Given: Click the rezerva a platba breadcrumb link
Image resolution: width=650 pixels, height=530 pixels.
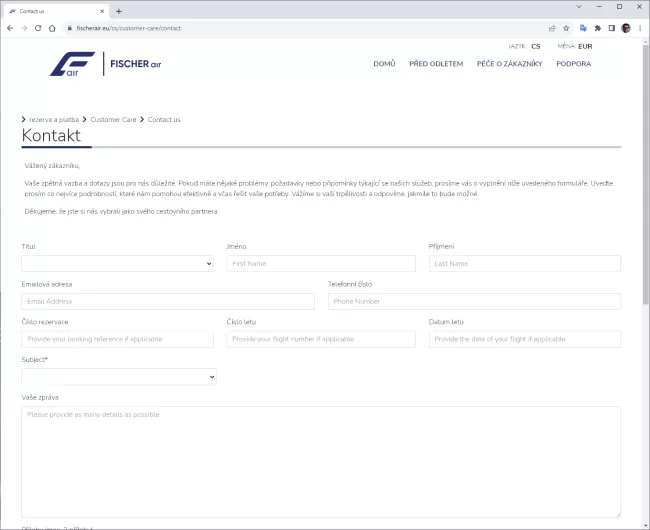Looking at the screenshot, I should click(x=54, y=119).
